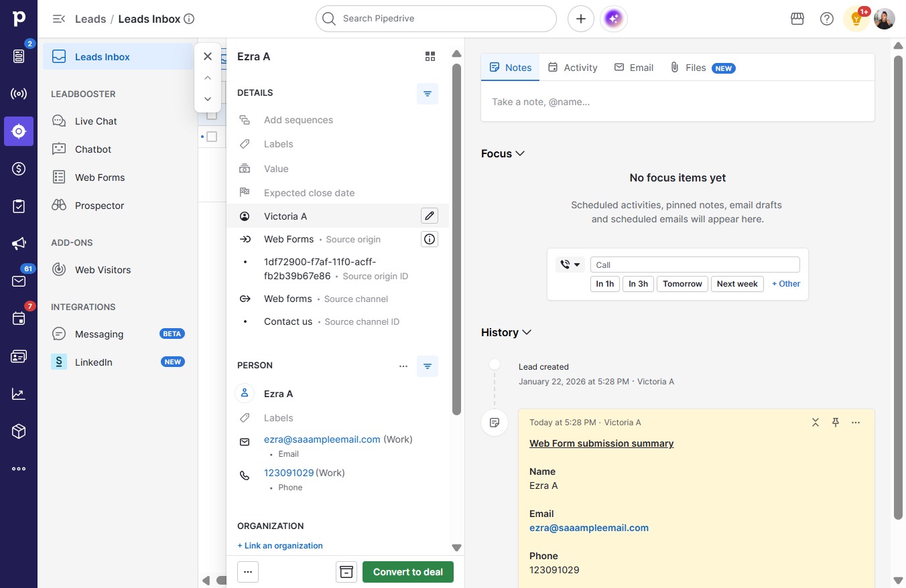Switch to the Notes tab
The height and width of the screenshot is (588, 906).
tap(511, 68)
